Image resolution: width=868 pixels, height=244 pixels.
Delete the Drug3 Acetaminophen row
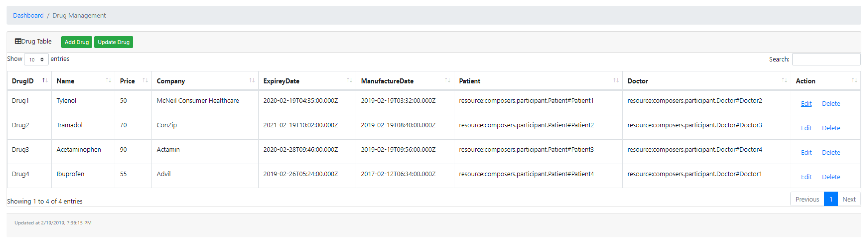click(x=831, y=153)
